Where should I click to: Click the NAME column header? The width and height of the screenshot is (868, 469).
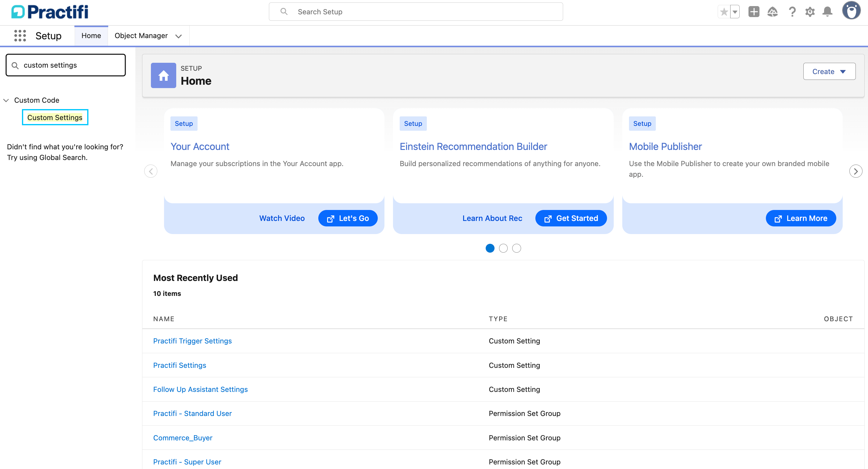coord(164,319)
